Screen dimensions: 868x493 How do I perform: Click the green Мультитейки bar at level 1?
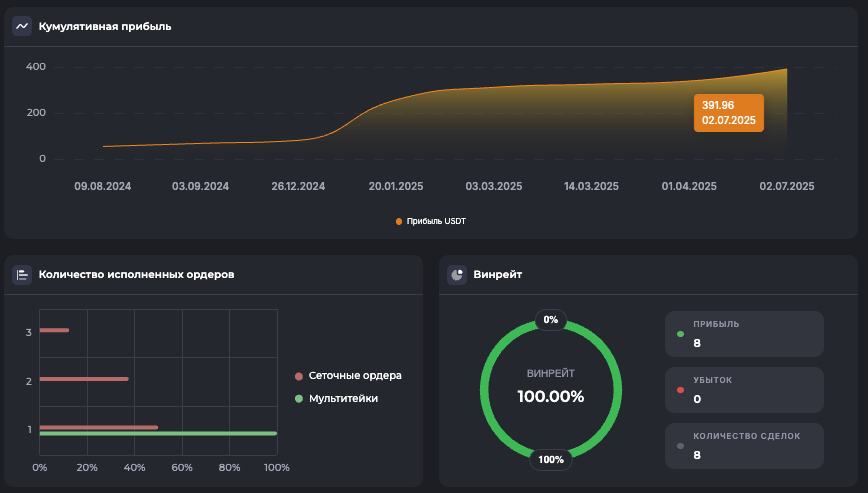click(158, 433)
